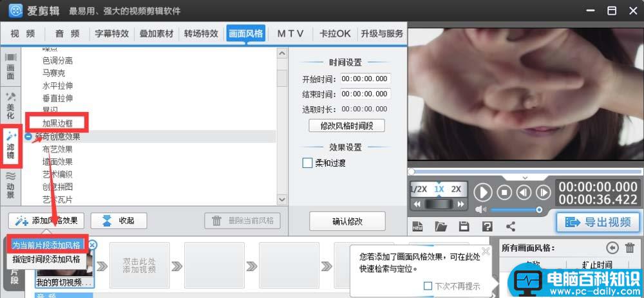Switch to the 叠加素材 tab
The height and width of the screenshot is (298, 644).
tap(156, 33)
